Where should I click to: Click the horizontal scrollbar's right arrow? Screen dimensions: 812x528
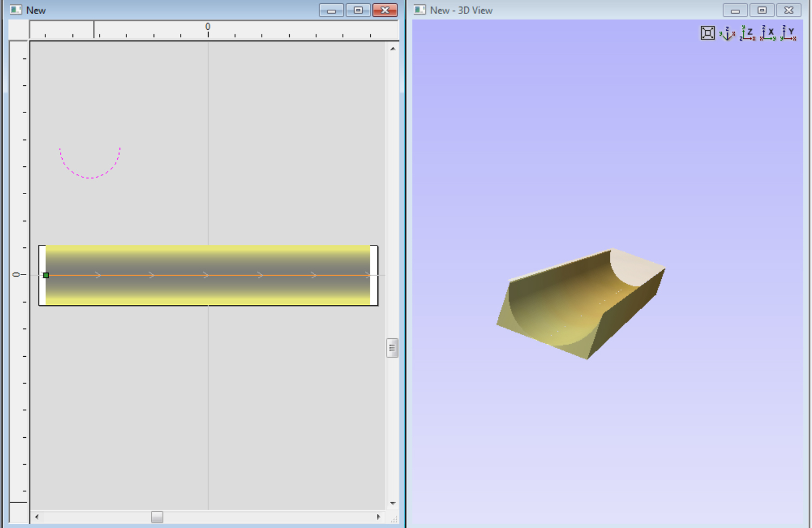pos(378,517)
